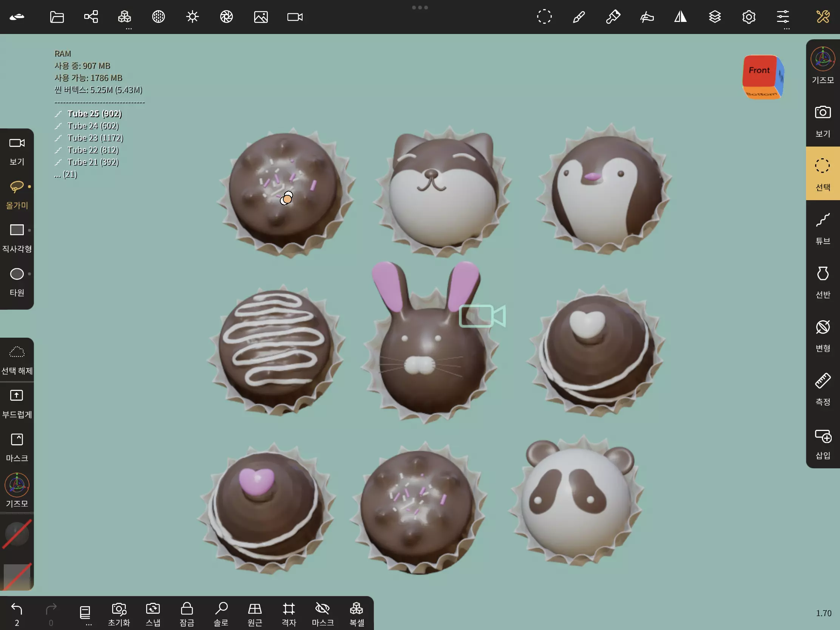Viewport: 840px width, 630px height.
Task: Open the Layers stack menu
Action: 715,17
